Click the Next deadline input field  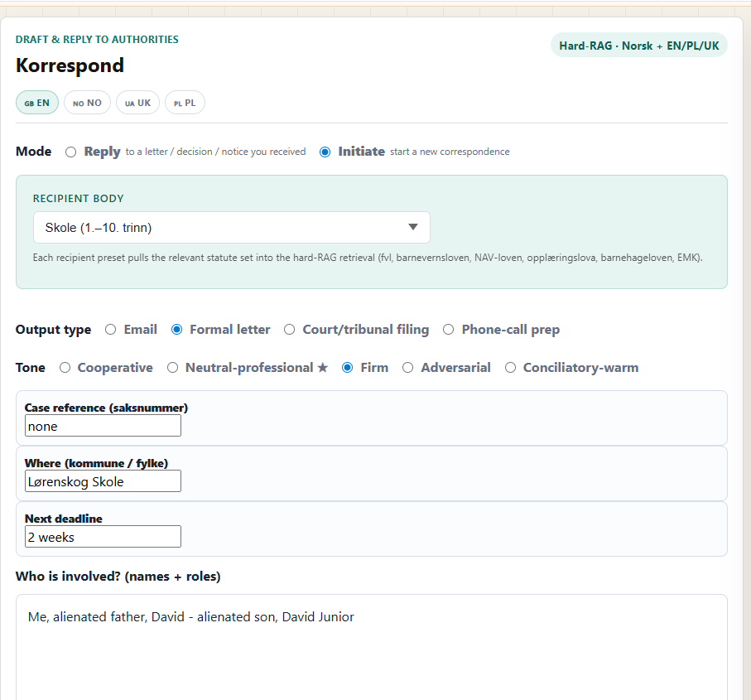[x=103, y=537]
